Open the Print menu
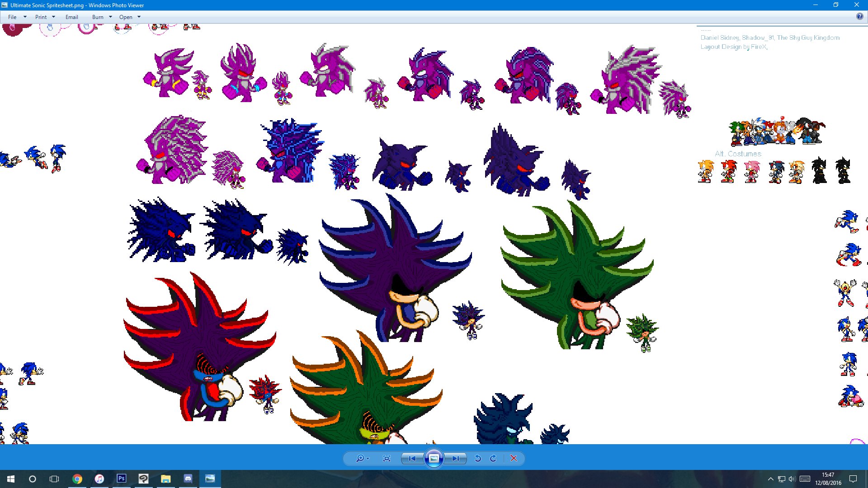Viewport: 868px width, 488px height. click(41, 17)
